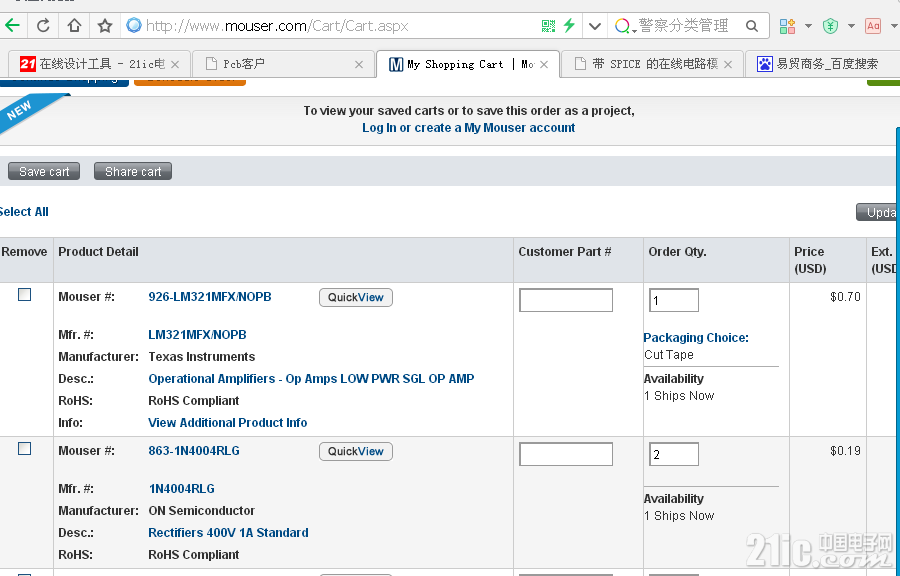Open the search engine selector icon

623,26
